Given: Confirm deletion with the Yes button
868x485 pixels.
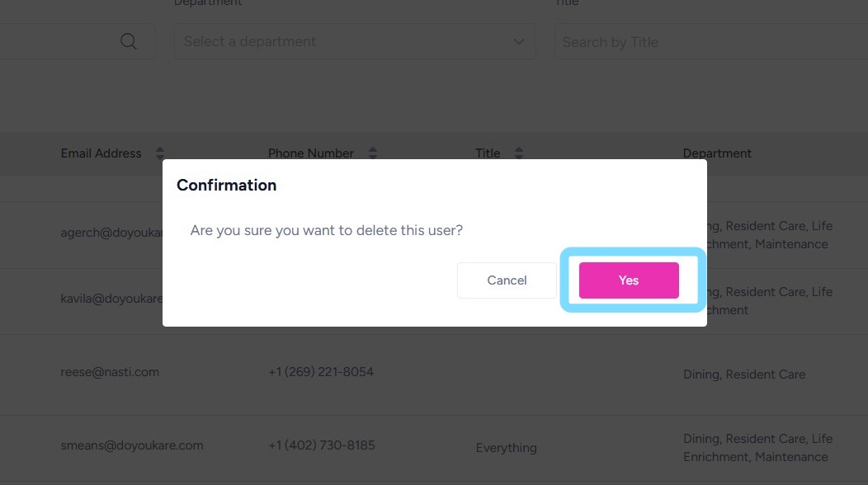Looking at the screenshot, I should tap(629, 280).
